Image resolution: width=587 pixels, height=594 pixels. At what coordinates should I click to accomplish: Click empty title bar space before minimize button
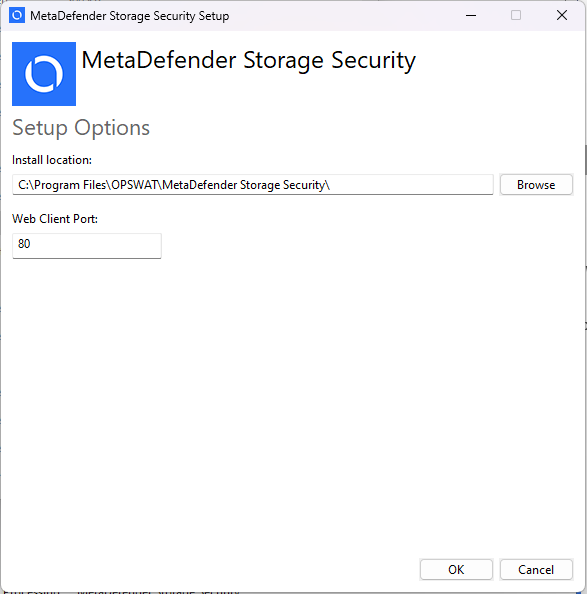click(x=341, y=16)
